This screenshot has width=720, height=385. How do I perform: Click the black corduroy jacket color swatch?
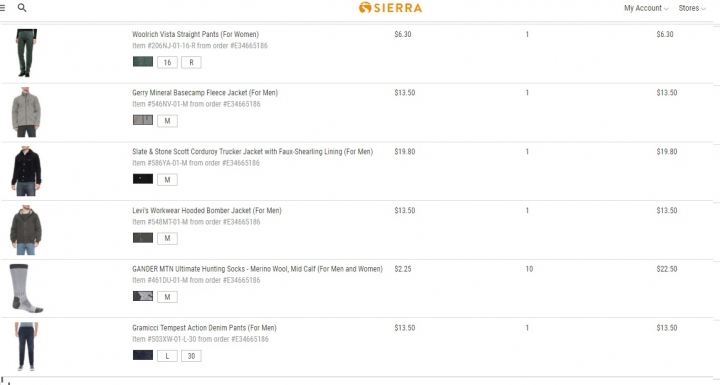coord(143,179)
